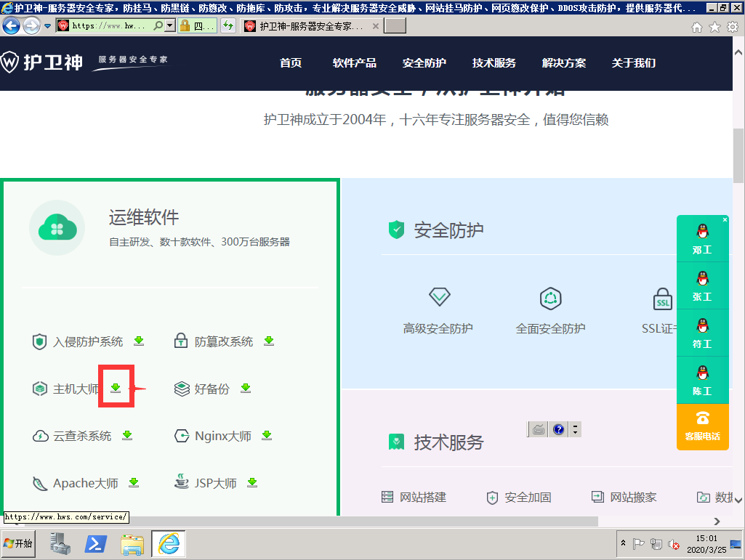Open 全面安全防护 hexagon icon
The image size is (745, 560).
(x=550, y=298)
